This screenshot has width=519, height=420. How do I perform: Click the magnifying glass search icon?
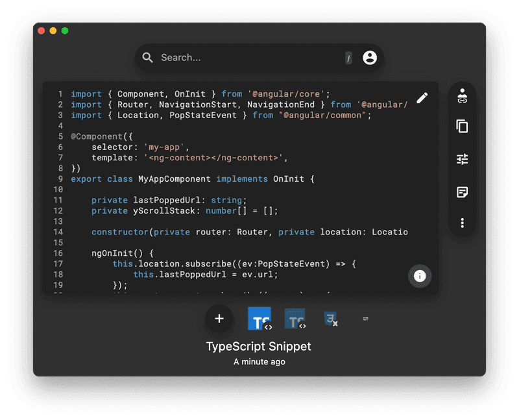(x=148, y=57)
